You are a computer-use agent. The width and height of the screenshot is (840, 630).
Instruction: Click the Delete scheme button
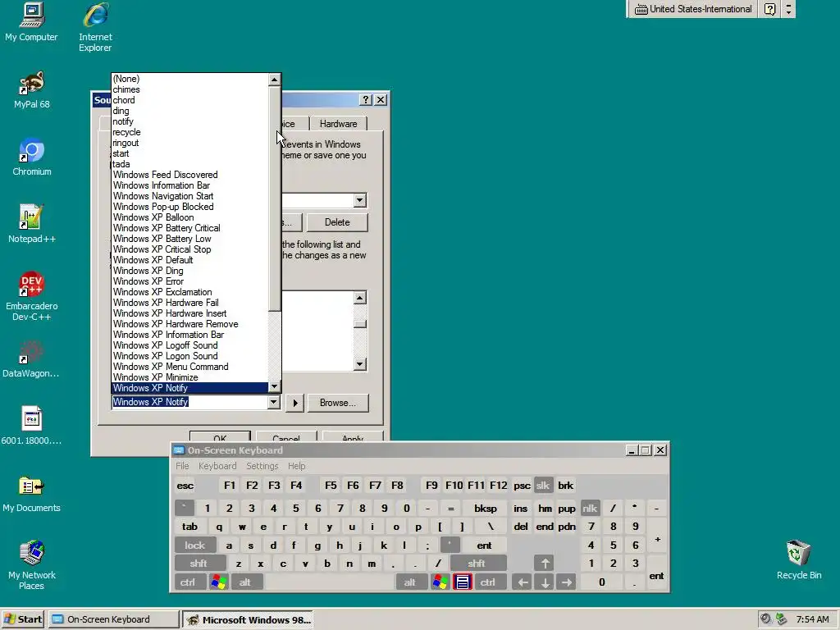pyautogui.click(x=337, y=222)
